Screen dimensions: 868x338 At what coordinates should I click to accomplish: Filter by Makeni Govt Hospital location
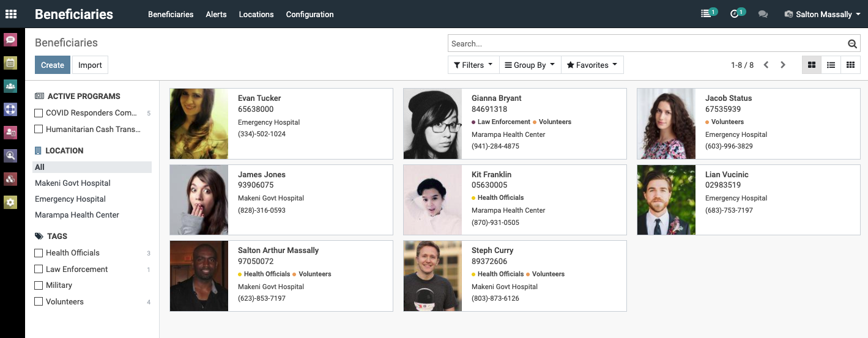(73, 183)
